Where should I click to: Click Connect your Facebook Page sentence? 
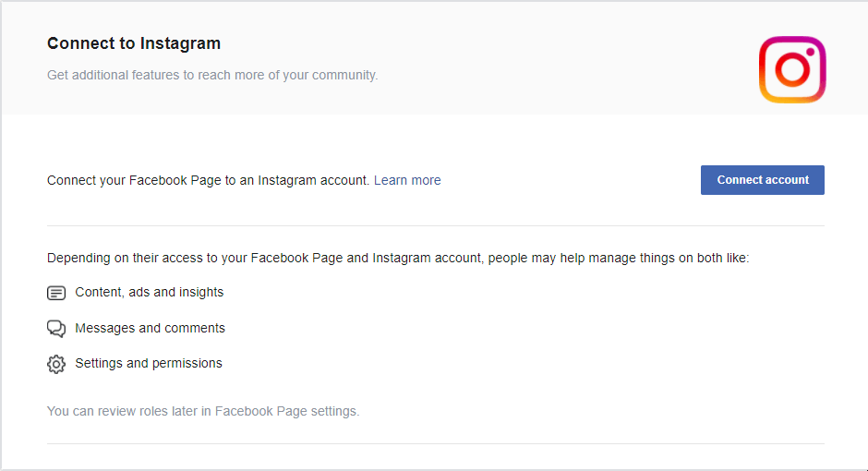coord(208,180)
